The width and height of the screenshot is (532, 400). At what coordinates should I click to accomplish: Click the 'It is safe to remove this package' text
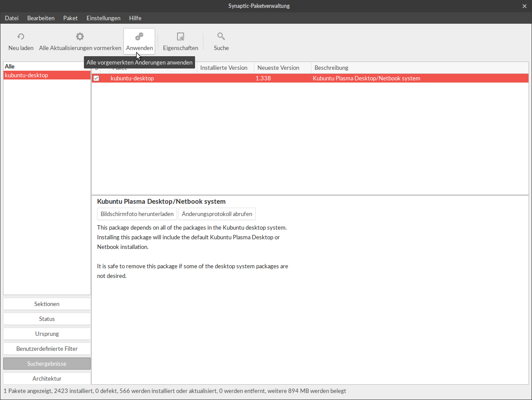[192, 271]
